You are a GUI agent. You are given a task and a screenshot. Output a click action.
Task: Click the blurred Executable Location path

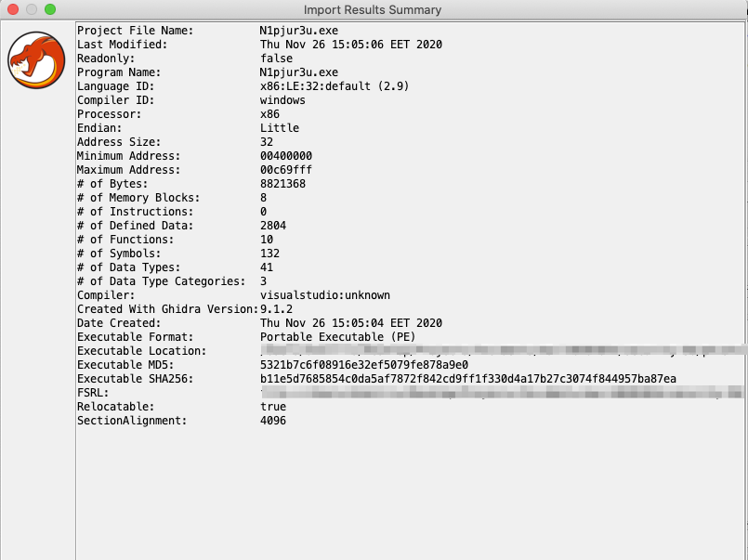[502, 351]
